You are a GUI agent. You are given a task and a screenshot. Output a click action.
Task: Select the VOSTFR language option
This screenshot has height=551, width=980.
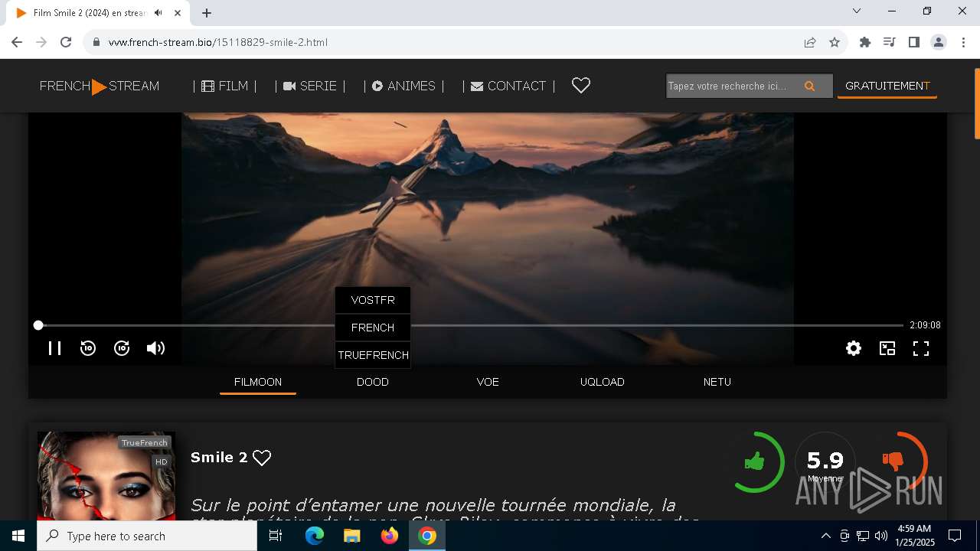click(373, 300)
